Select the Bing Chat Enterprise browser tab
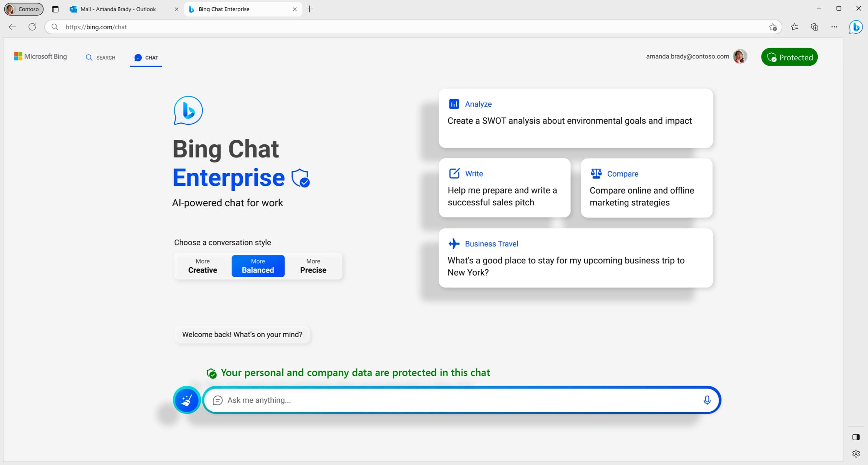 coord(242,9)
